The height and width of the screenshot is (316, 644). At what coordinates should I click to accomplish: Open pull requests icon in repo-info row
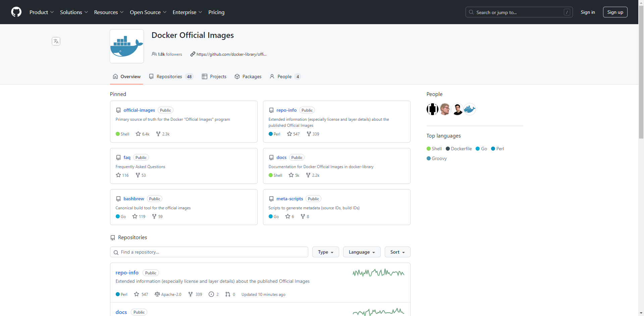coord(228,294)
